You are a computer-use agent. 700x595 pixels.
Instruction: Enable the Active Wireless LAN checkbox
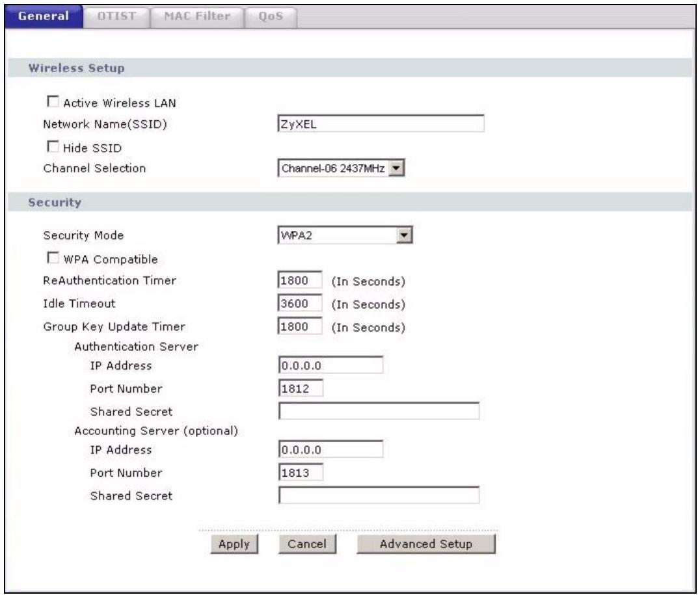point(51,102)
